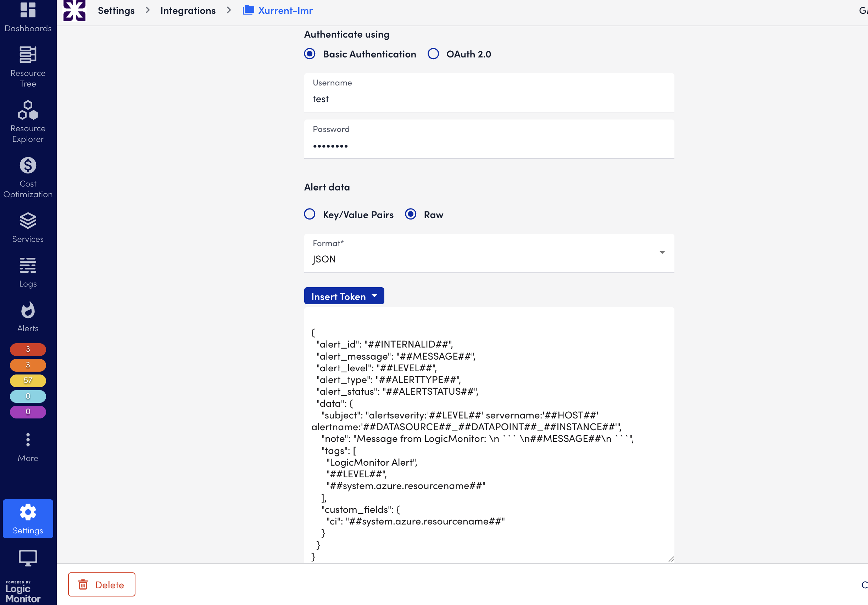Open Cost Optimization page
Viewport: 868px width, 605px height.
point(28,177)
